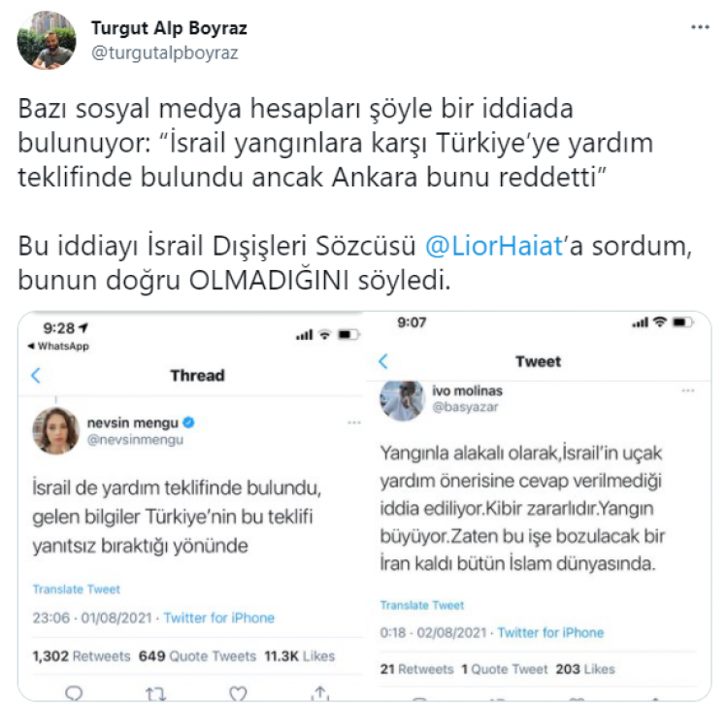Return to WhatsApp via back indicator
This screenshot has width=728, height=708.
point(58,346)
